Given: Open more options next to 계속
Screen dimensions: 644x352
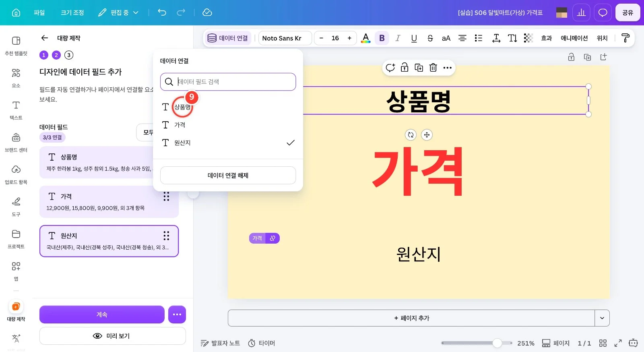Looking at the screenshot, I should [177, 315].
